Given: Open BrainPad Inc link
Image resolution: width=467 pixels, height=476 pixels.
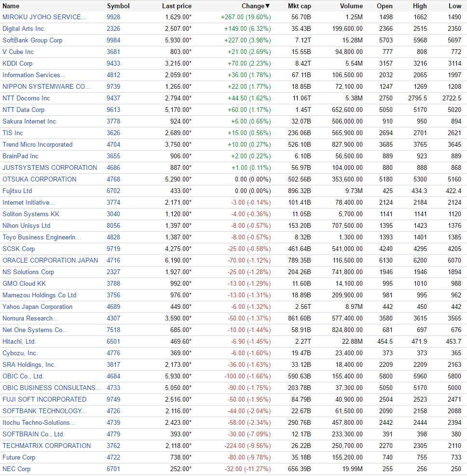Looking at the screenshot, I should point(20,156).
